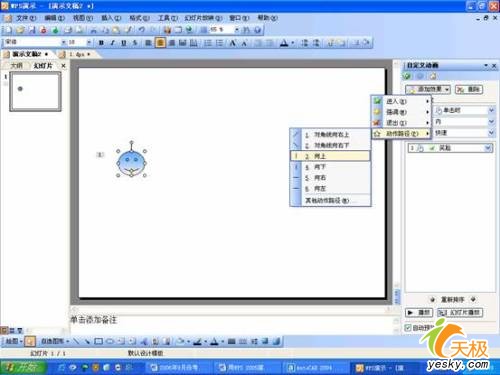Click the Slide Show button in animation pane

(460, 312)
